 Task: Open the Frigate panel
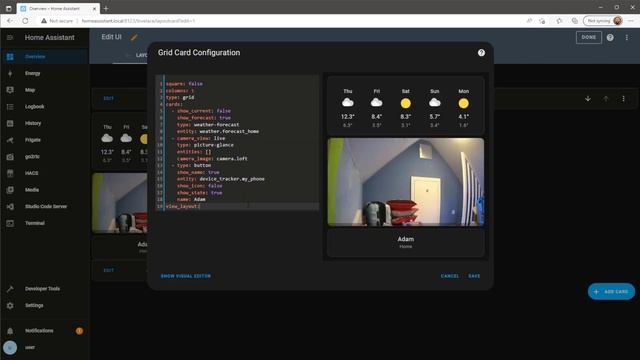pos(44,140)
